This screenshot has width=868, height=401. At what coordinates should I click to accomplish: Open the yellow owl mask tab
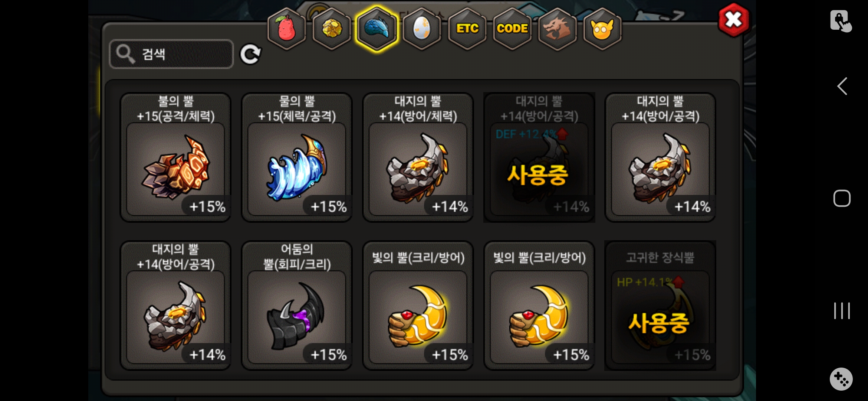click(x=602, y=29)
